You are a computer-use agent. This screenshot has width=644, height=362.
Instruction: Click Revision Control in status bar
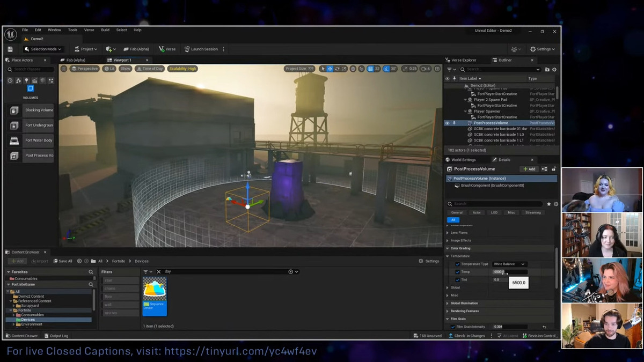(539, 336)
